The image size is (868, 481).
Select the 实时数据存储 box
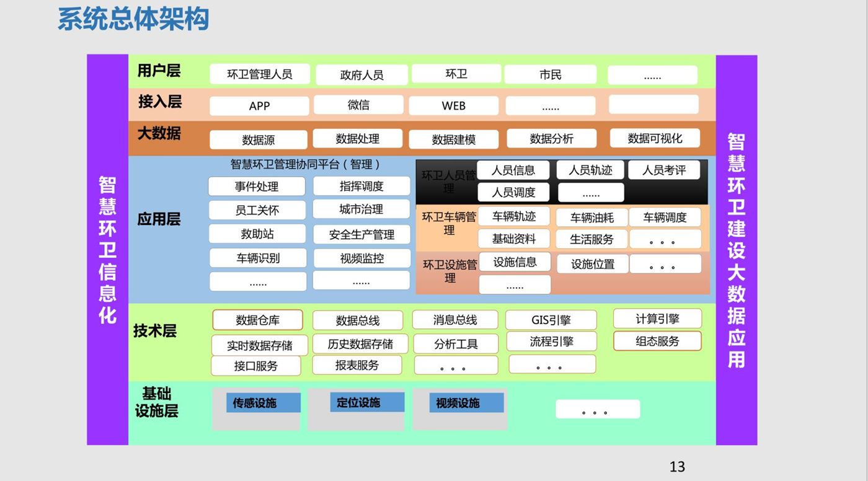click(x=260, y=345)
